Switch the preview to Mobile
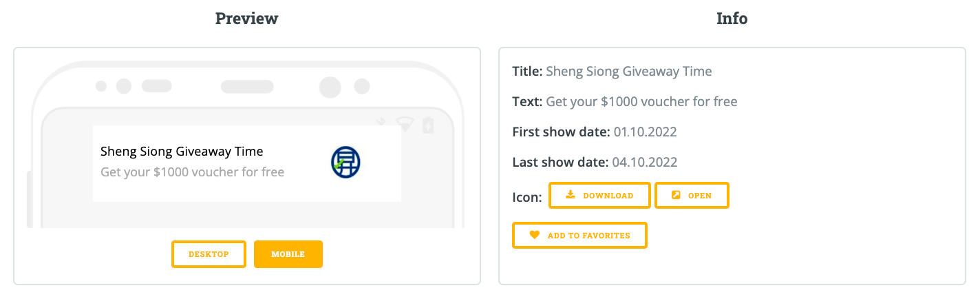The width and height of the screenshot is (980, 299). pos(288,254)
